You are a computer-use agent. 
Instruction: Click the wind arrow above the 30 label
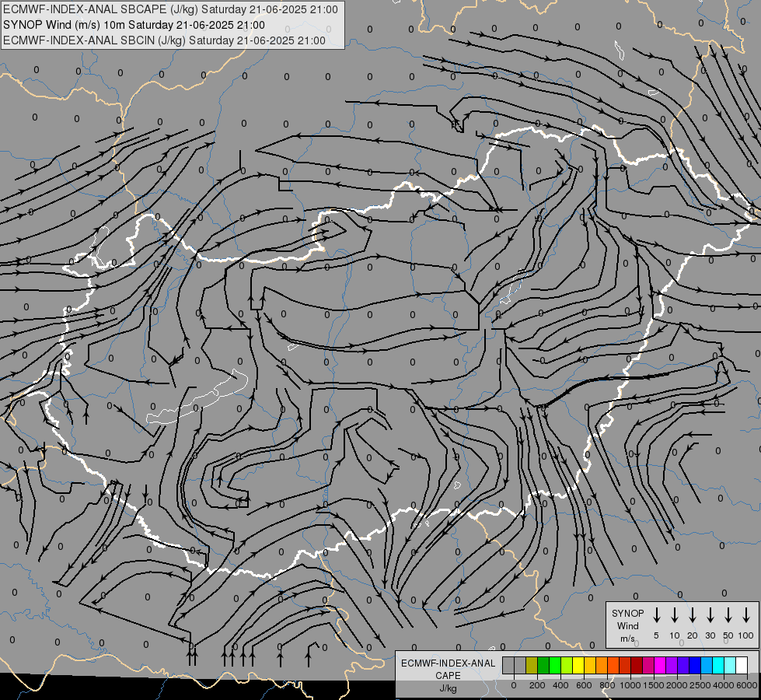click(710, 614)
